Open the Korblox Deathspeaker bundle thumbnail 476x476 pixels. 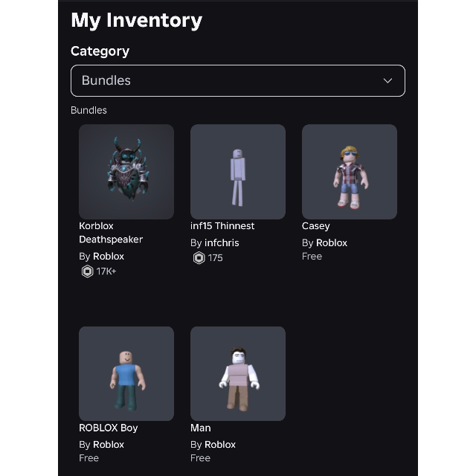pyautogui.click(x=126, y=172)
